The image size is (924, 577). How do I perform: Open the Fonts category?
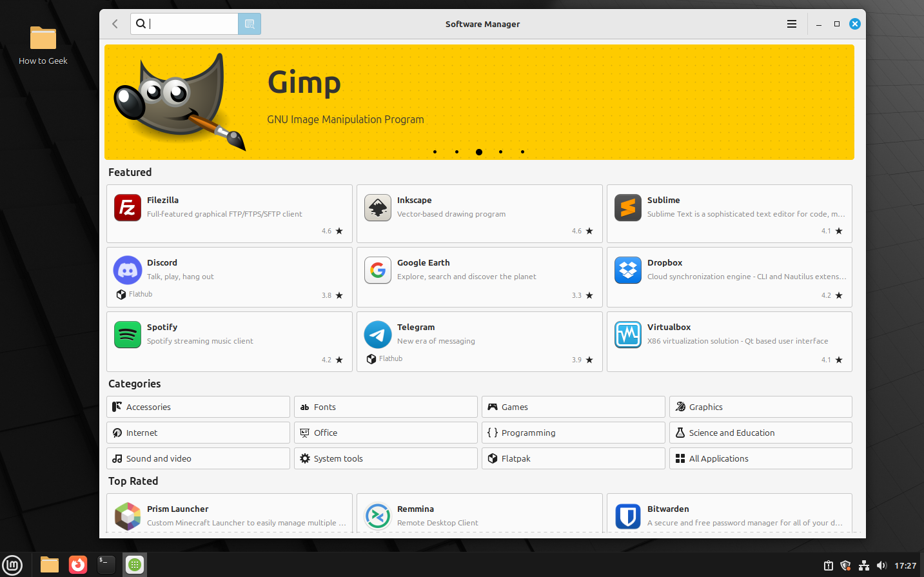click(386, 407)
